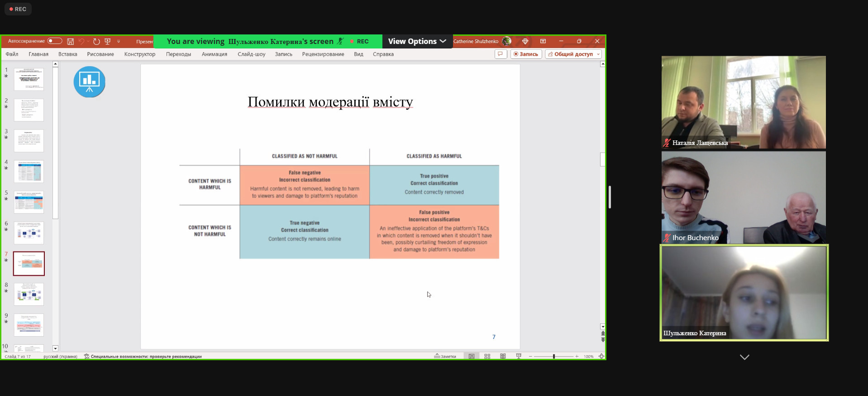The width and height of the screenshot is (868, 396).
Task: Select slide 4 thumbnail
Action: [29, 171]
